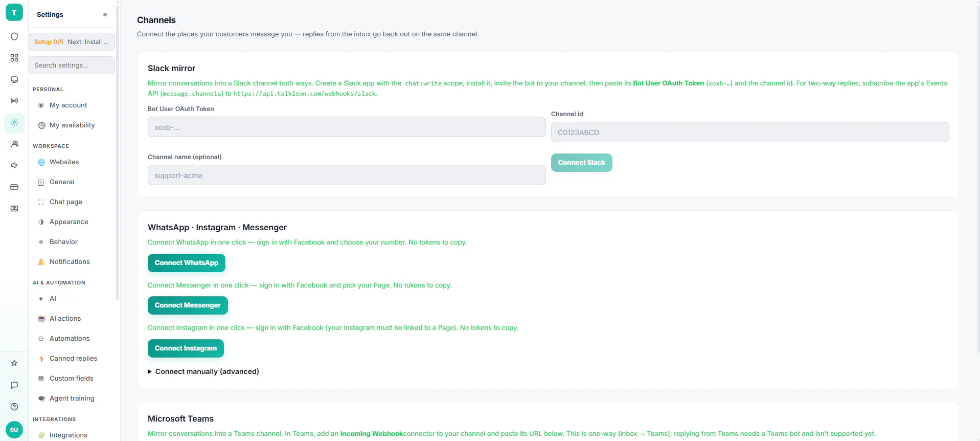Open the SU user avatar
The height and width of the screenshot is (441, 980).
14,430
